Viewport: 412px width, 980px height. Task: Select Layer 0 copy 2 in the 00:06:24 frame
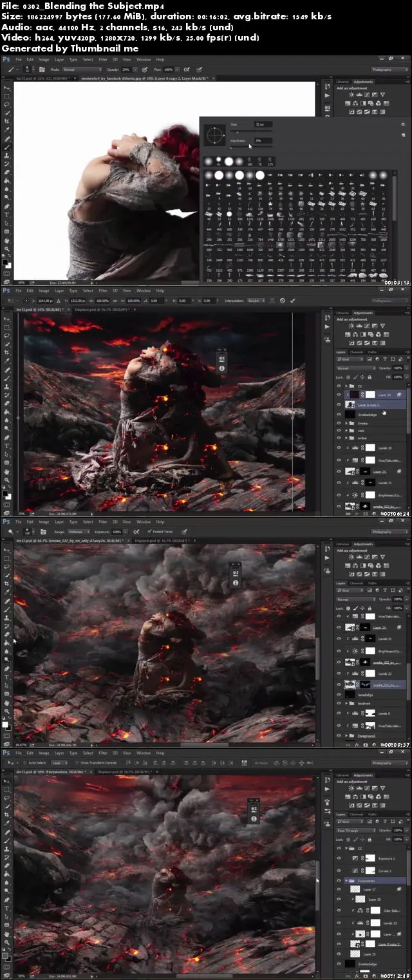click(375, 404)
